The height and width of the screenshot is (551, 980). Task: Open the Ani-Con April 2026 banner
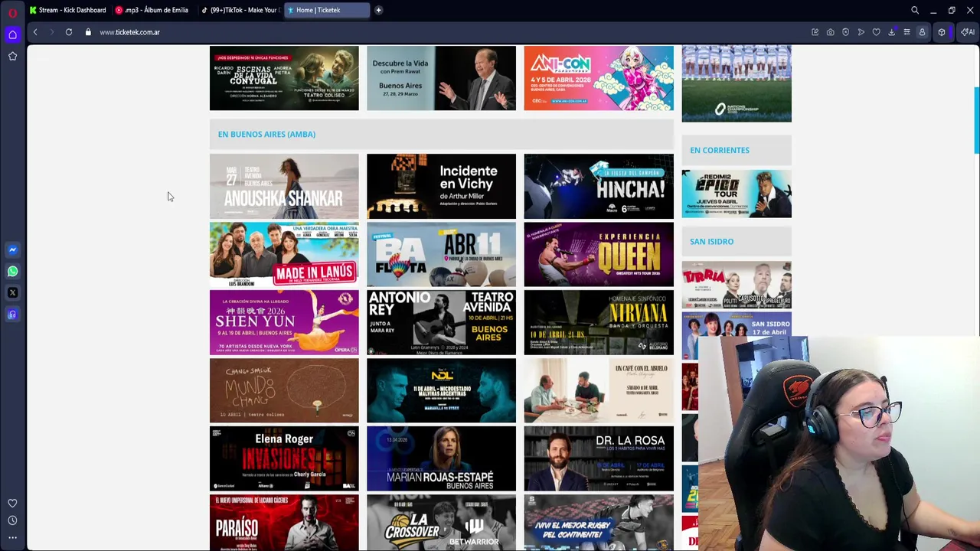[599, 78]
